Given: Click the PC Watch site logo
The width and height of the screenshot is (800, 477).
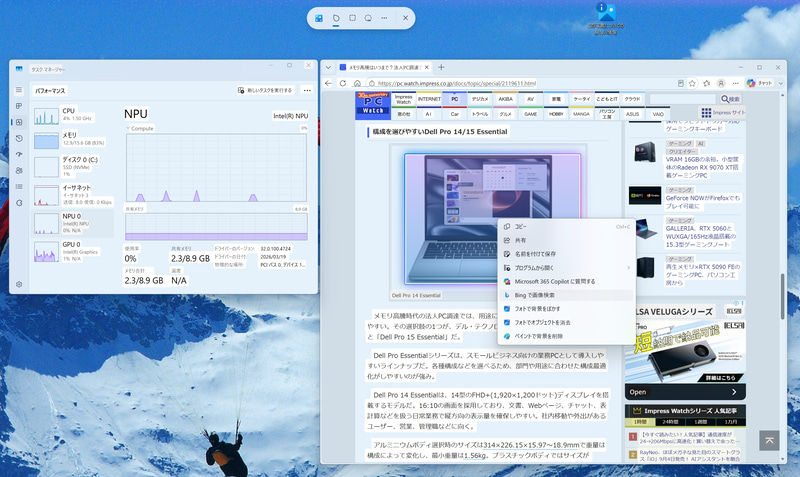Looking at the screenshot, I should point(373,106).
